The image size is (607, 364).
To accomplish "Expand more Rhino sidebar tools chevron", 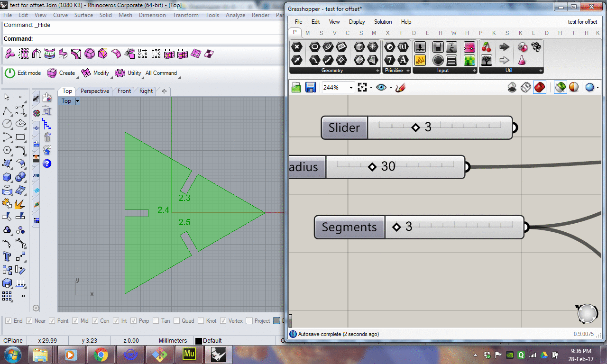I will pyautogui.click(x=23, y=296).
